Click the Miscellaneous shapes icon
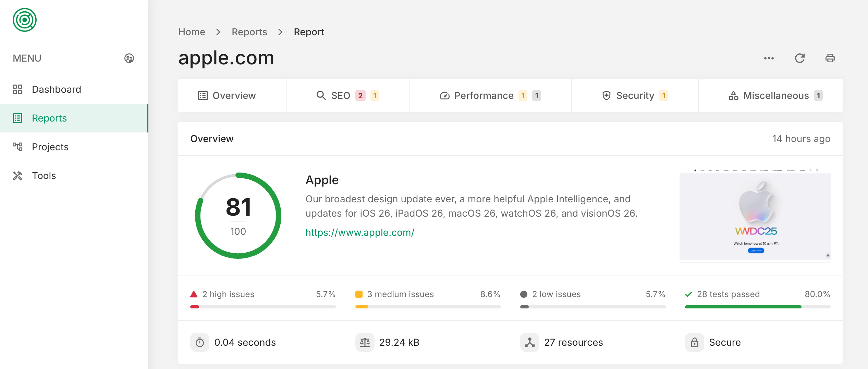The image size is (868, 369). coord(733,96)
